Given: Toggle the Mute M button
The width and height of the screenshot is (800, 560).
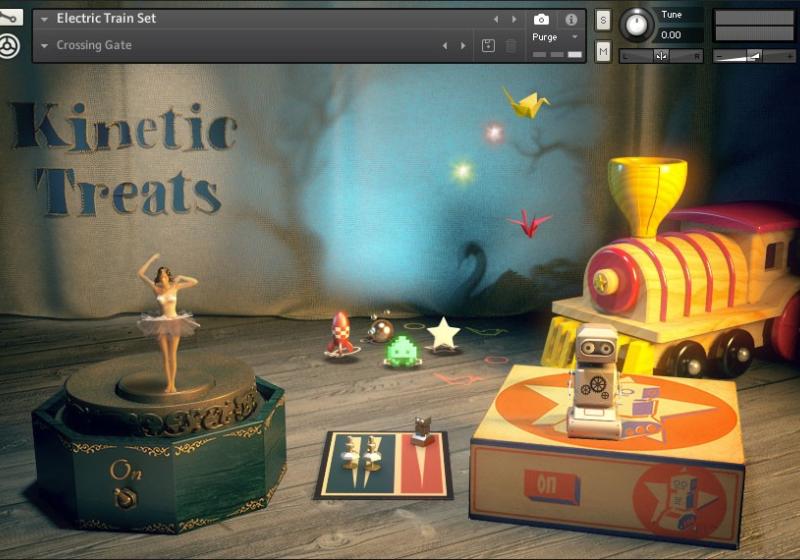Looking at the screenshot, I should click(x=602, y=51).
